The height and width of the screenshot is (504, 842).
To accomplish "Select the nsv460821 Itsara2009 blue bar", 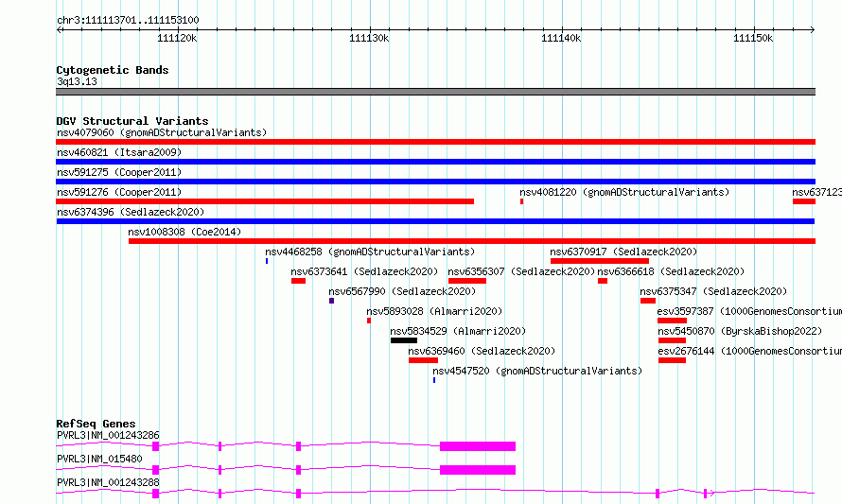I will click(x=435, y=162).
